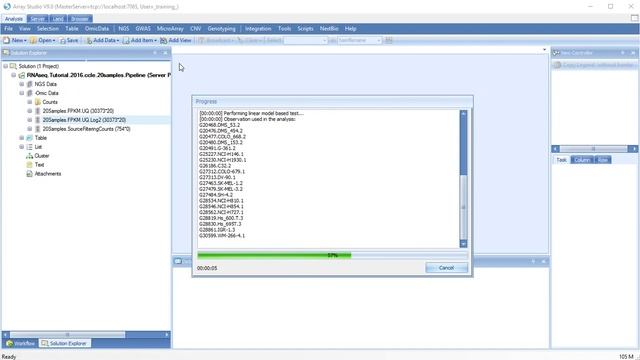The image size is (640, 360).
Task: Switch to the Browser tab
Action: pos(80,19)
